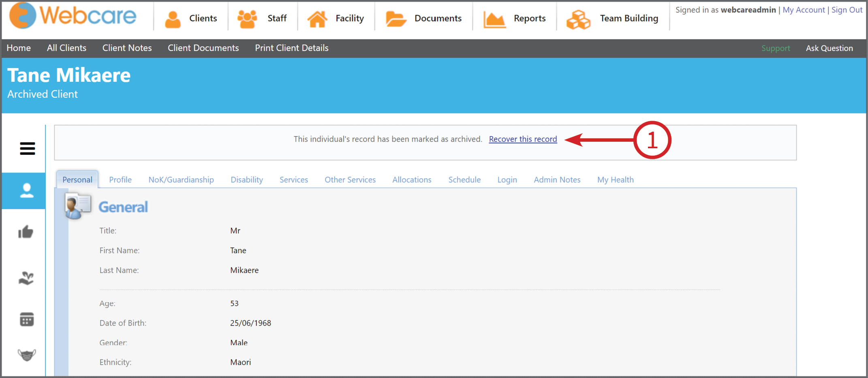
Task: Select the person profile sidebar icon
Action: pyautogui.click(x=27, y=190)
